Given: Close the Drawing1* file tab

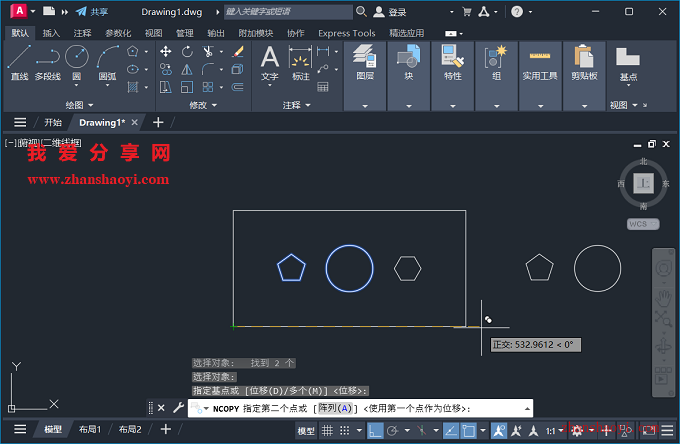Looking at the screenshot, I should (135, 123).
